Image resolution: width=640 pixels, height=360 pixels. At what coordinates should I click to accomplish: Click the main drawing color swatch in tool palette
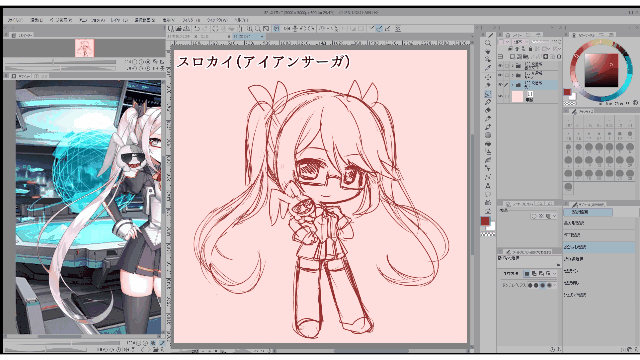pos(485,221)
